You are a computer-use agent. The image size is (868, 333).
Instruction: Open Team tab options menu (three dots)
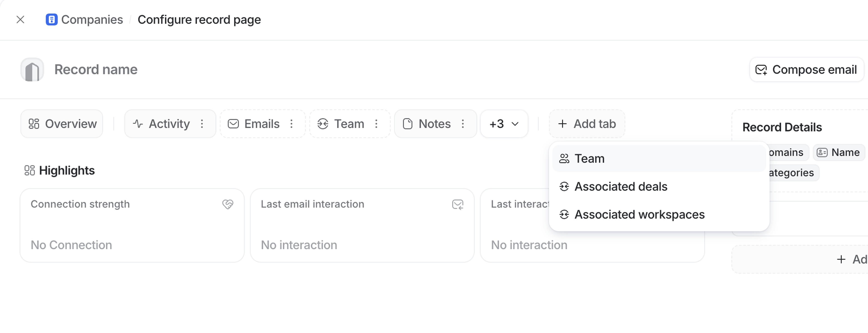[376, 124]
